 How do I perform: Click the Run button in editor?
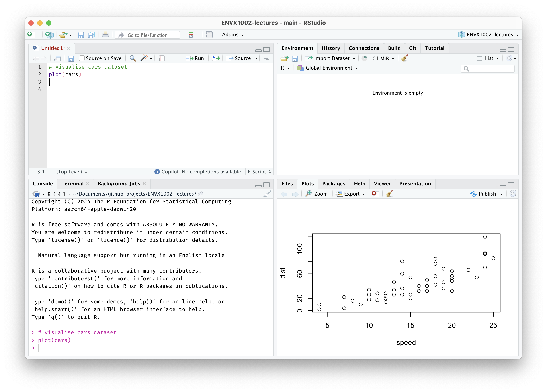click(195, 58)
